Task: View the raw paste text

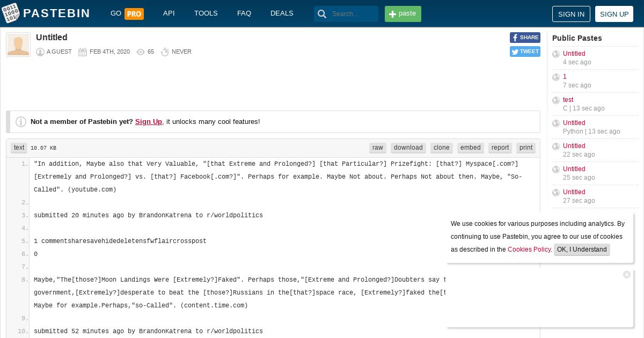Action: 378,148
